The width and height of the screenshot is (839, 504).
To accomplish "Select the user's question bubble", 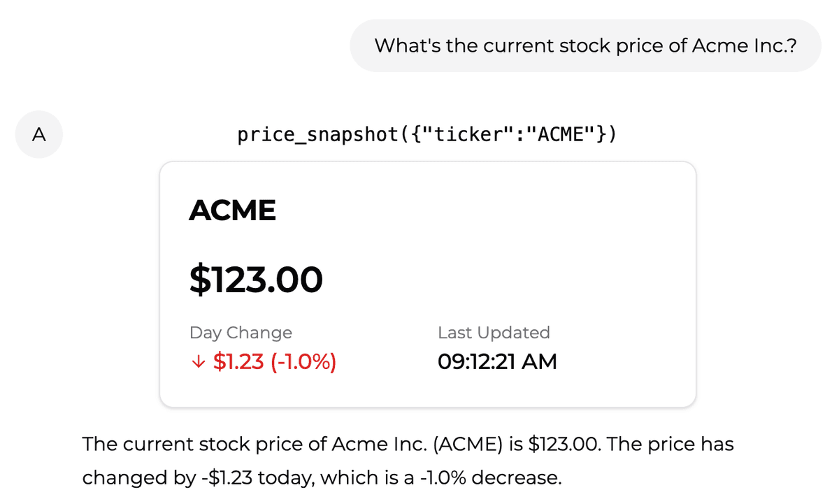I will click(586, 45).
